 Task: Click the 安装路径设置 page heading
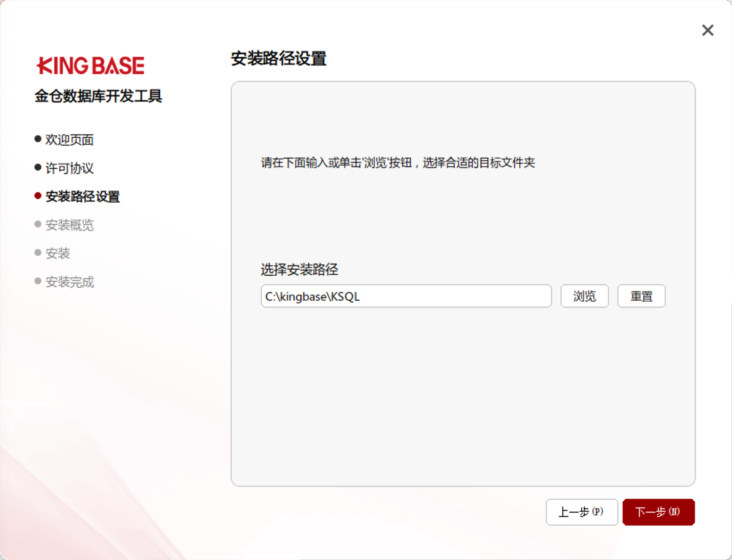279,59
